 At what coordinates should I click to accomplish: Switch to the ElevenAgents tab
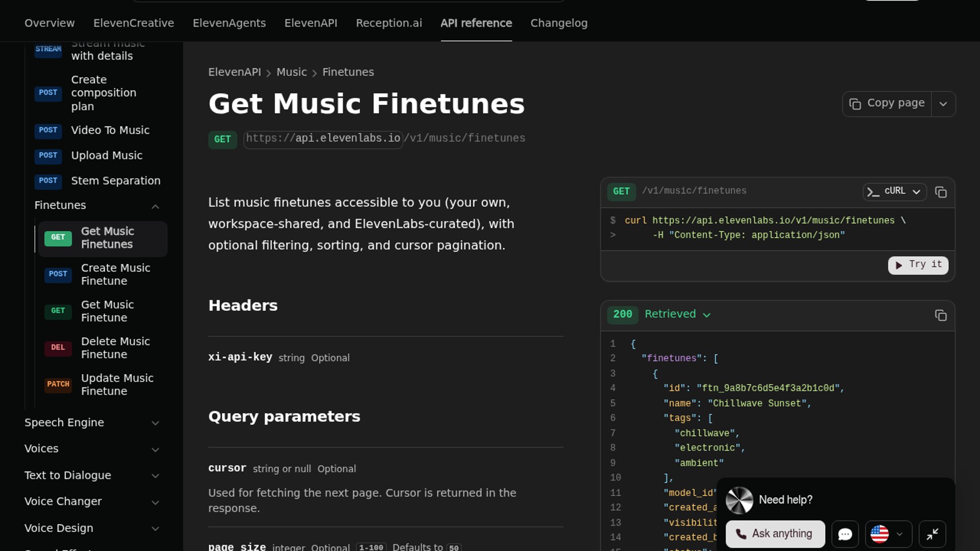pyautogui.click(x=229, y=23)
